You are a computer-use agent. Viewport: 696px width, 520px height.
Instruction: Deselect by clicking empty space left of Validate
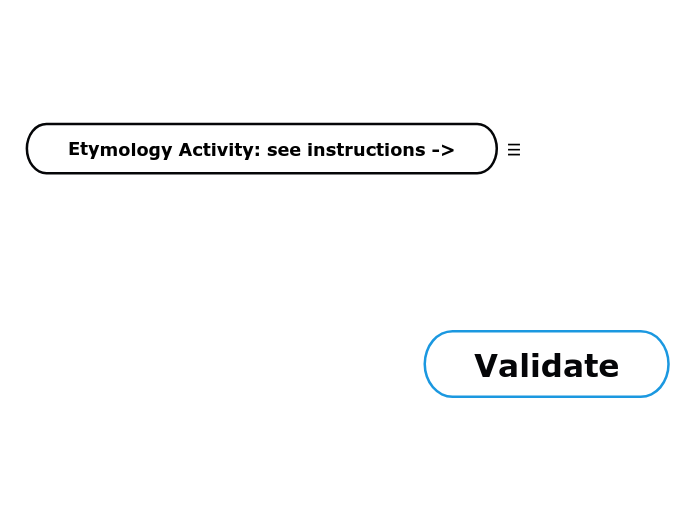(250, 365)
